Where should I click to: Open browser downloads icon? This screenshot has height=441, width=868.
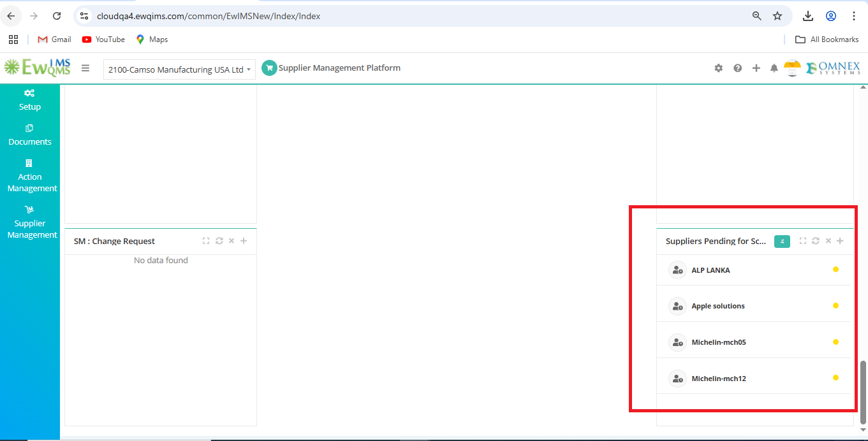point(808,16)
